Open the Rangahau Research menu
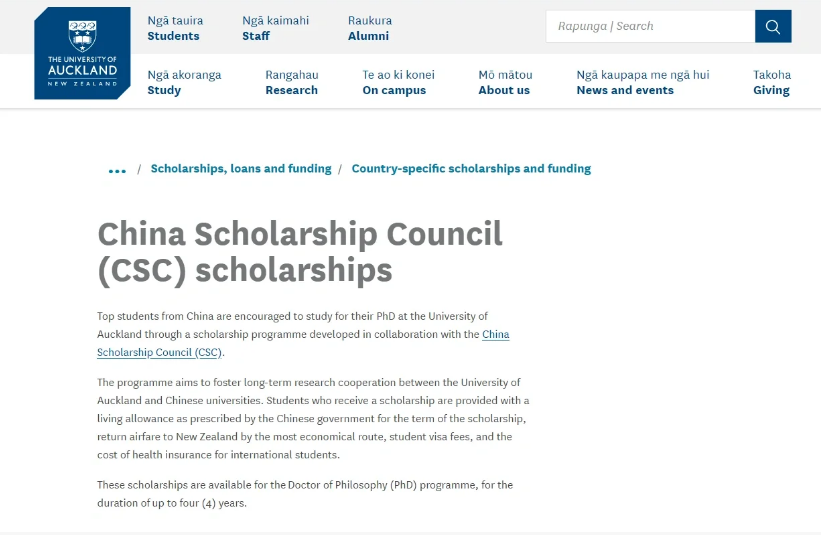The width and height of the screenshot is (821, 535). [x=292, y=82]
